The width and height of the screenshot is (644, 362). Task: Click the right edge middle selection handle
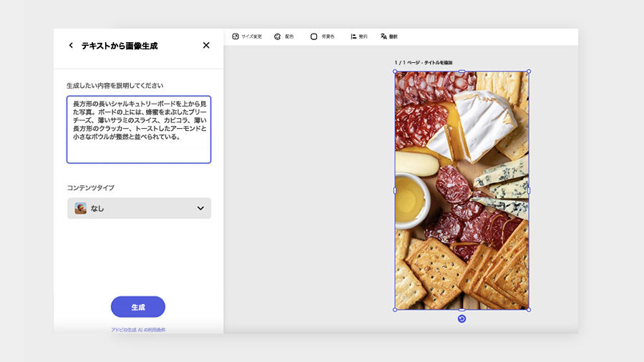tap(529, 190)
